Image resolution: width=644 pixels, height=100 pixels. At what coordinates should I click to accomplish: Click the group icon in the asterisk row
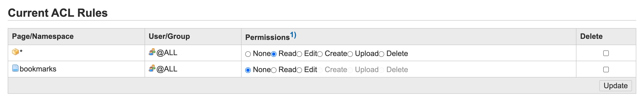pos(152,52)
